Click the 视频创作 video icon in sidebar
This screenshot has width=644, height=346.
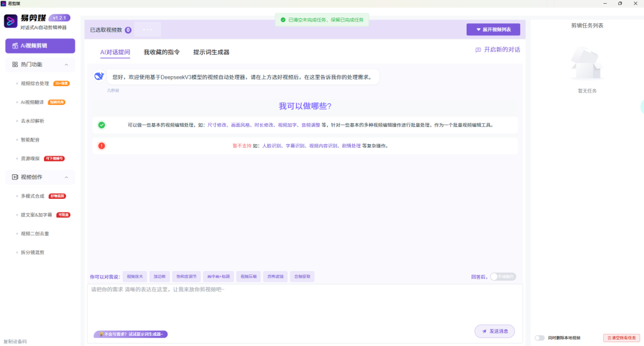click(x=15, y=177)
